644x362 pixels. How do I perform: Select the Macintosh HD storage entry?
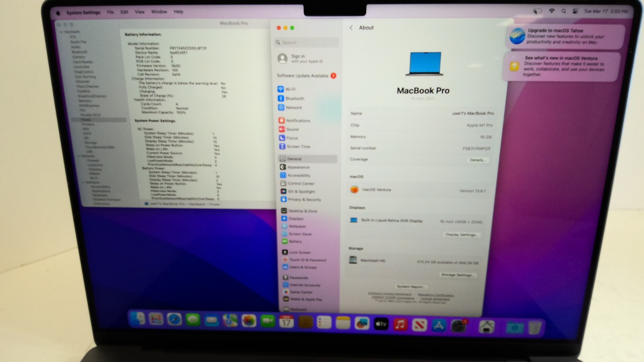[x=415, y=261]
